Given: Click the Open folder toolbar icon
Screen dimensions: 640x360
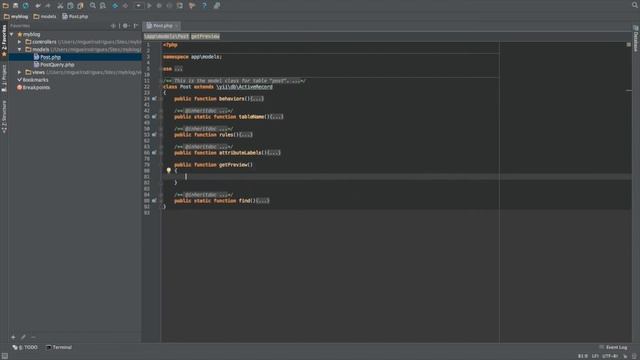Looking at the screenshot, I should [x=5, y=6].
